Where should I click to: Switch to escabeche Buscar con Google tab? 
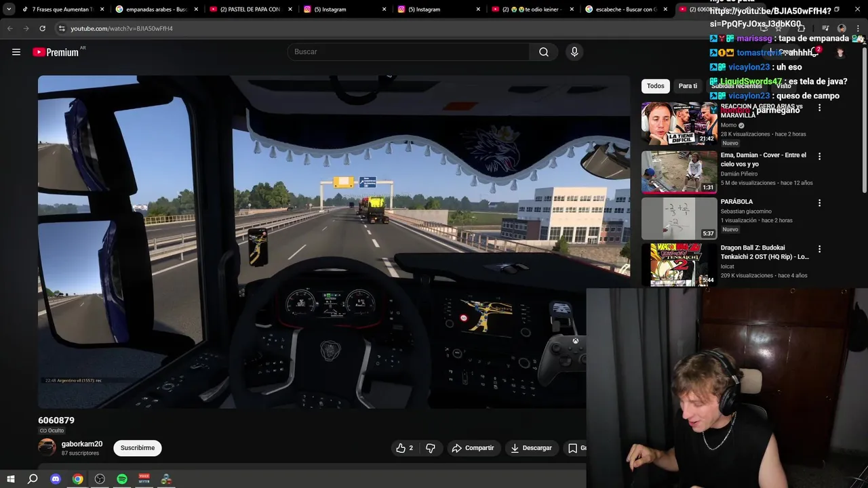pyautogui.click(x=627, y=9)
